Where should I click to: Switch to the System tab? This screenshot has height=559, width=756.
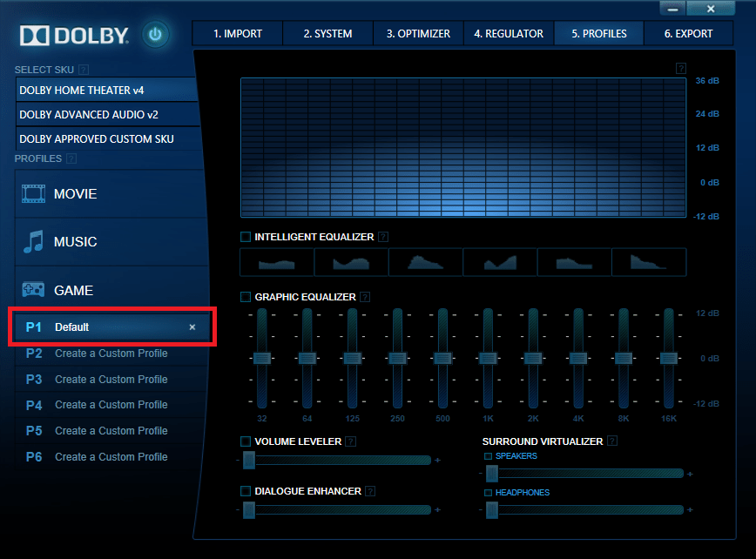tap(327, 33)
